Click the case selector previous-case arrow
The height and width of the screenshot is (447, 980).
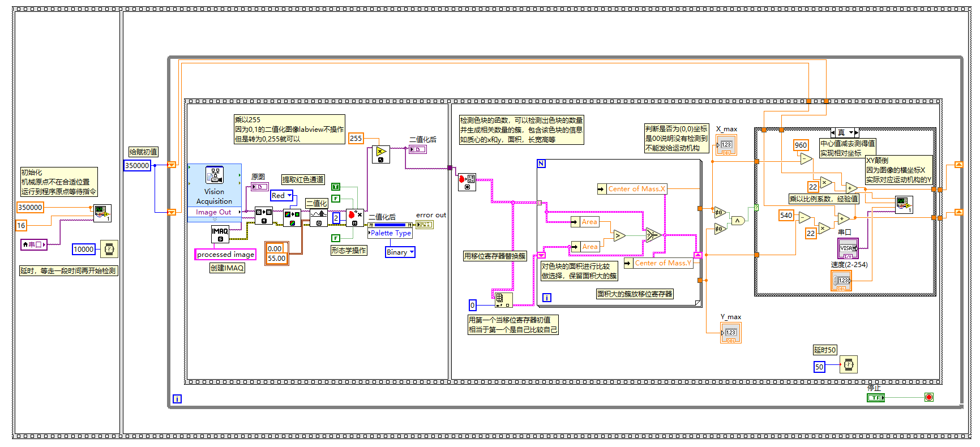(833, 132)
